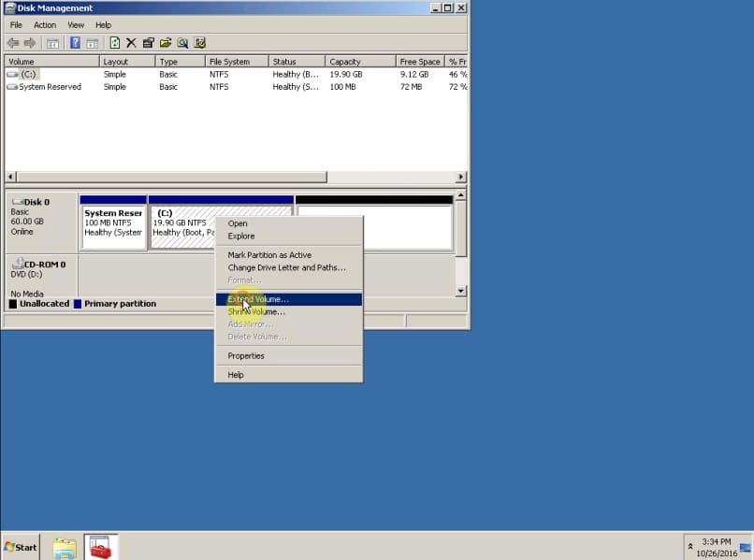Click the magnifier toolbar icon
754x560 pixels.
[x=182, y=42]
